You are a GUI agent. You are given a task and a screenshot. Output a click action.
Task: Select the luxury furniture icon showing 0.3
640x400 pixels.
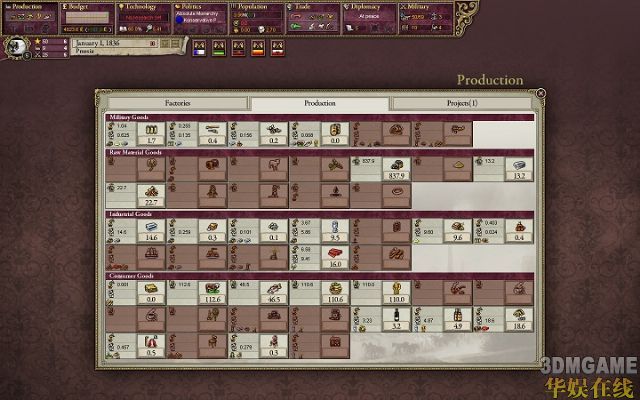coord(273,342)
